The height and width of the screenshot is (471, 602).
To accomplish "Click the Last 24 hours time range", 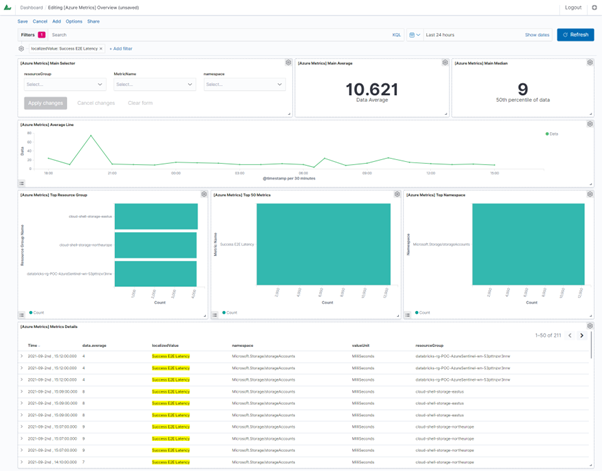I will point(440,35).
